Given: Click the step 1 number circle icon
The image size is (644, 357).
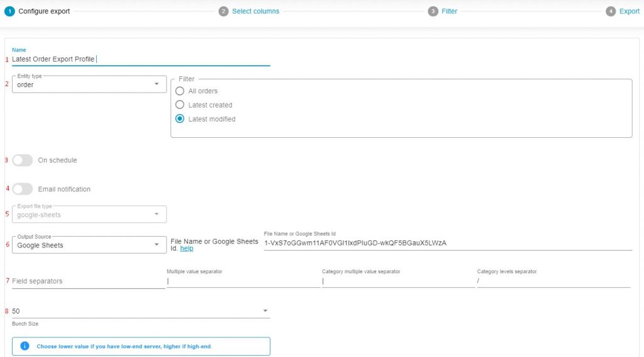Looking at the screenshot, I should click(9, 11).
